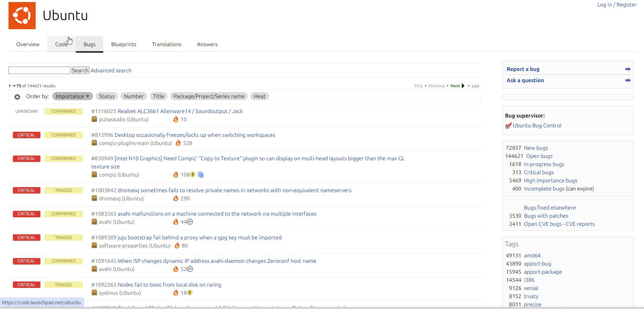The height and width of the screenshot is (309, 644).
Task: Click the flame icon for syslinux heat 18
Action: pos(176,293)
